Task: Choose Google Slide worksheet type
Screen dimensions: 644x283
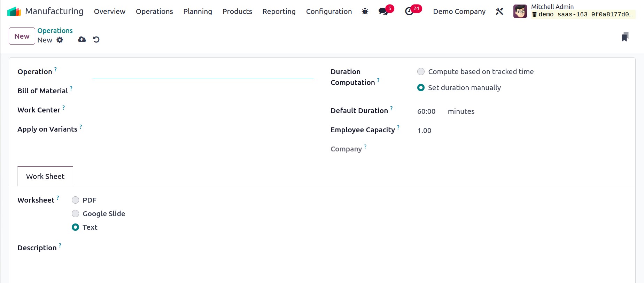Action: click(75, 214)
